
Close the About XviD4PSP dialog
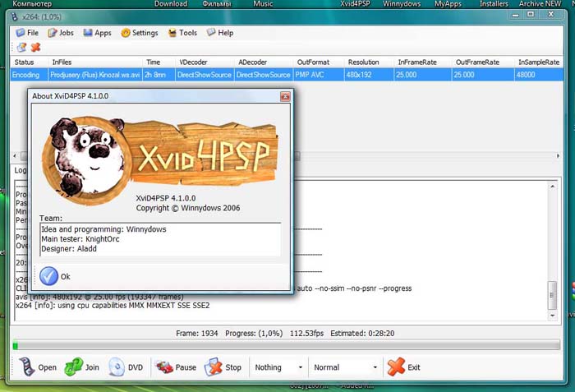click(284, 96)
